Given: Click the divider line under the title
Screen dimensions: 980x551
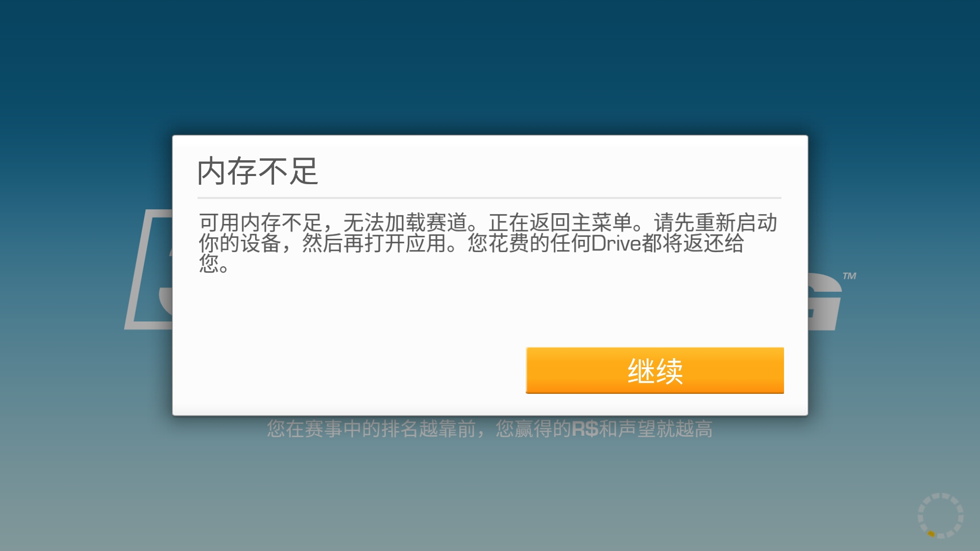Looking at the screenshot, I should coord(489,197).
